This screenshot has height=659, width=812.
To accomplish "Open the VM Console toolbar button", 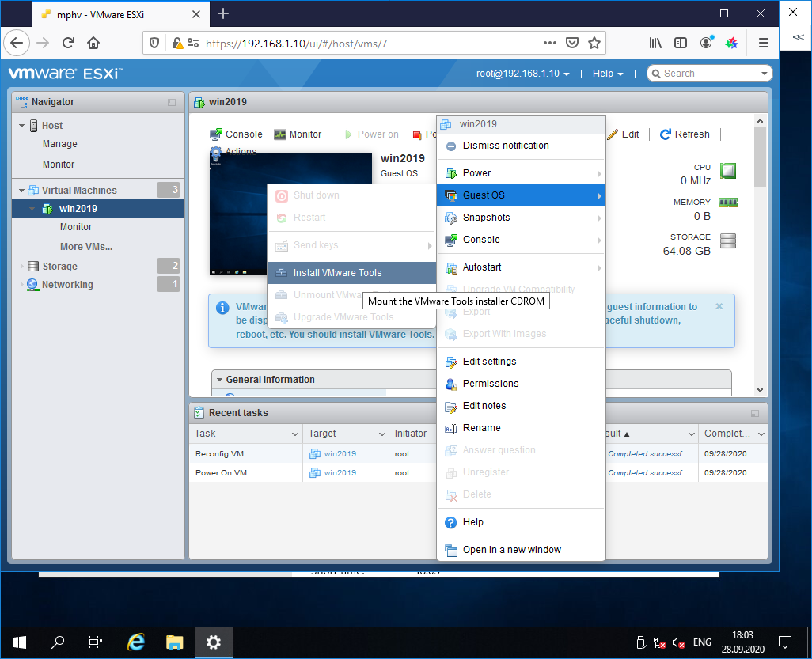I will pyautogui.click(x=236, y=134).
